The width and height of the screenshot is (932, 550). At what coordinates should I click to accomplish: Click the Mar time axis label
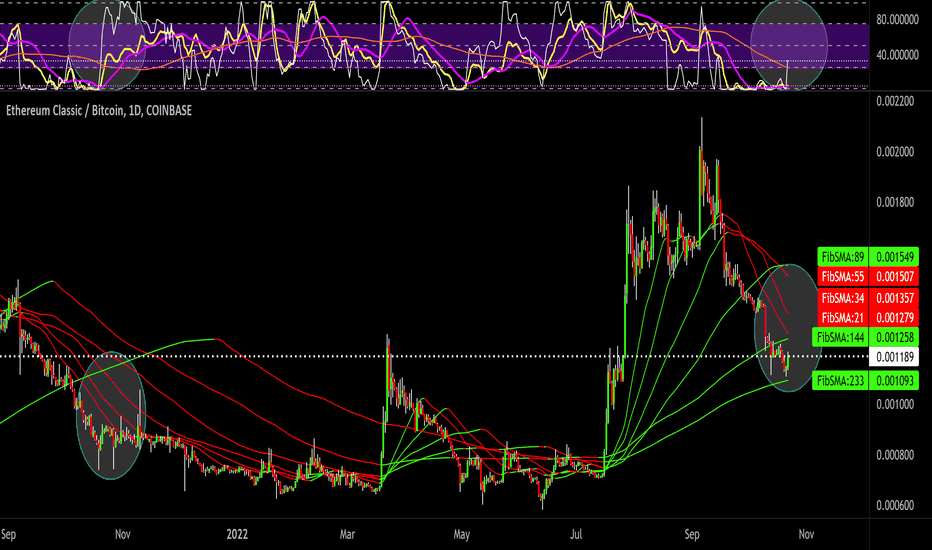[x=347, y=534]
